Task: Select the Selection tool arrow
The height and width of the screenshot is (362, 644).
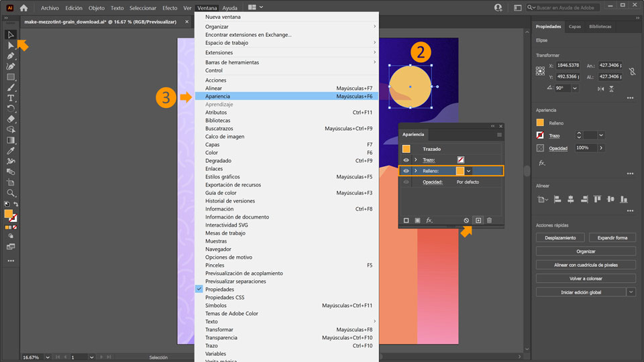Action: (11, 35)
